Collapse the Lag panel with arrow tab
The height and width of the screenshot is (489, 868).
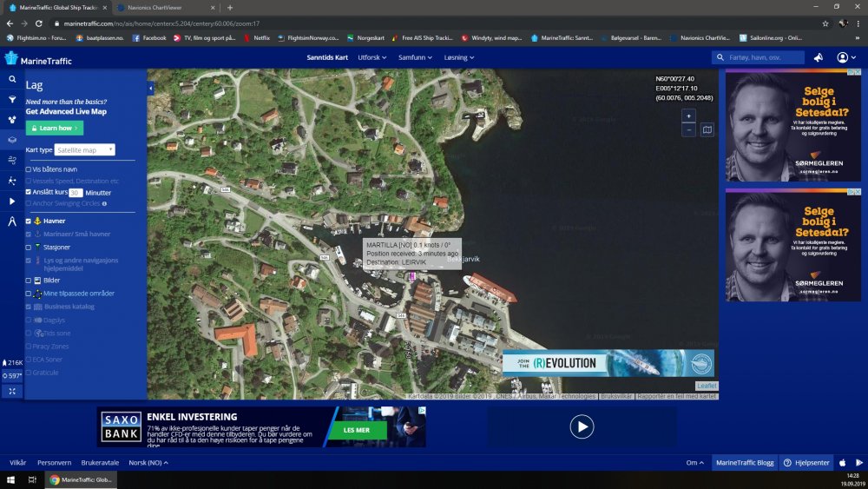click(150, 88)
